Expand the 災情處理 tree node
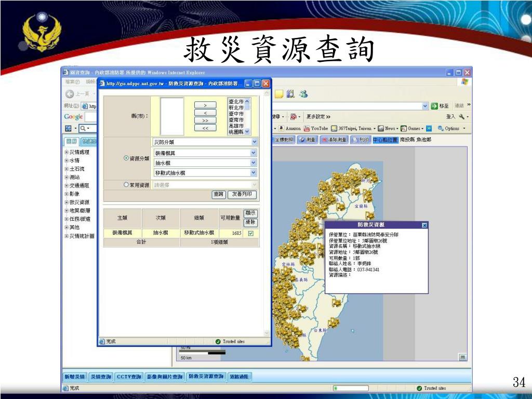The image size is (532, 399). 66,152
